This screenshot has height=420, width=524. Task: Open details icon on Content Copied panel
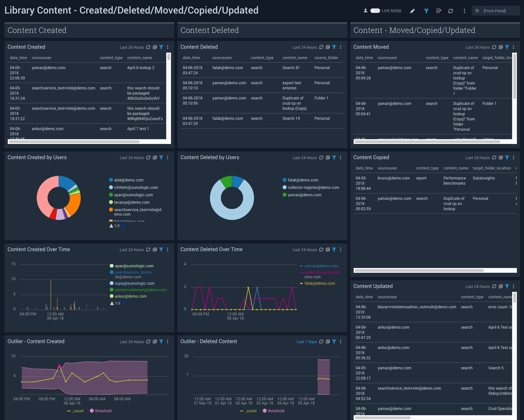point(500,158)
